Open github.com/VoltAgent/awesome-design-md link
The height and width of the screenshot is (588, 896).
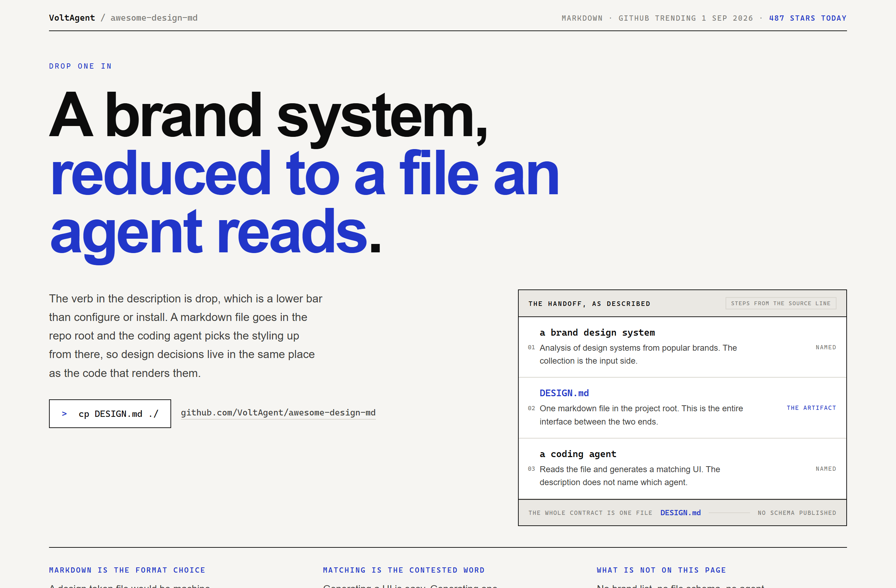(x=278, y=413)
